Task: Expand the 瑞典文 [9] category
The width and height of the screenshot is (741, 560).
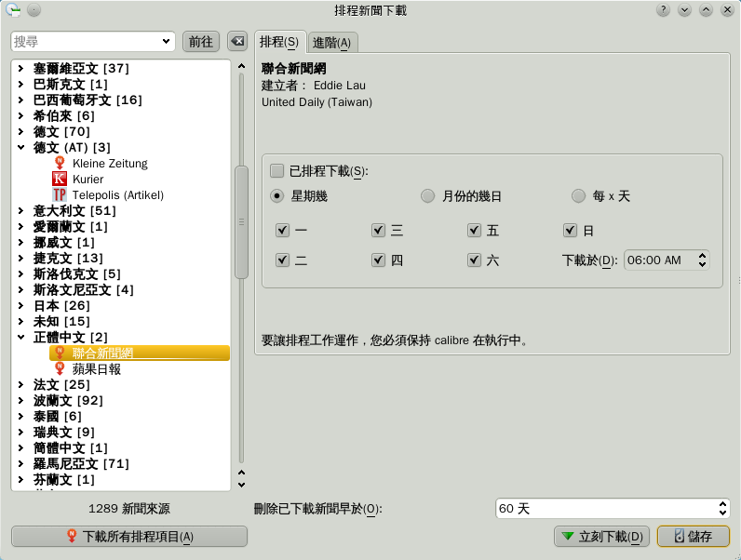Action: coord(20,432)
